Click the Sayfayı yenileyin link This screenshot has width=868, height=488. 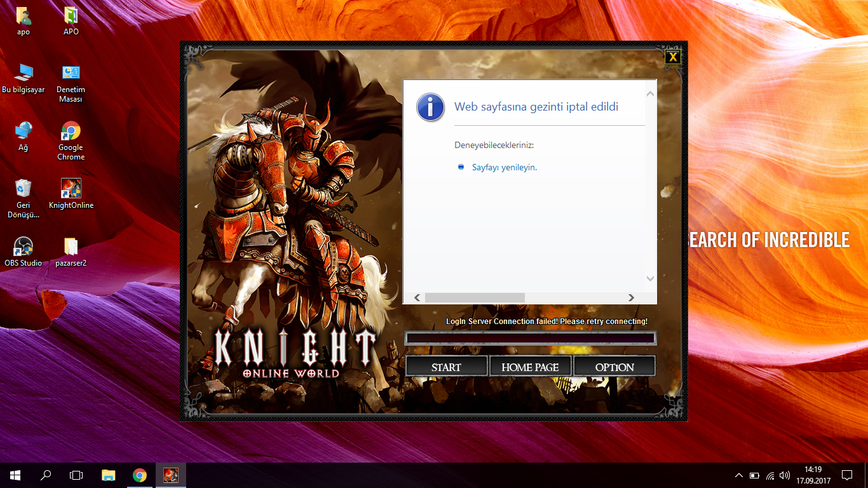point(505,167)
